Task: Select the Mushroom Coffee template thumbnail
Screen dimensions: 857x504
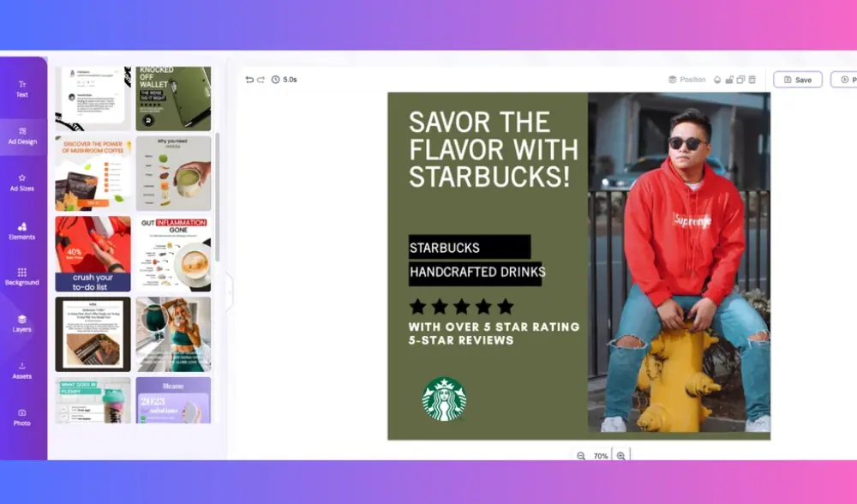Action: click(x=93, y=173)
